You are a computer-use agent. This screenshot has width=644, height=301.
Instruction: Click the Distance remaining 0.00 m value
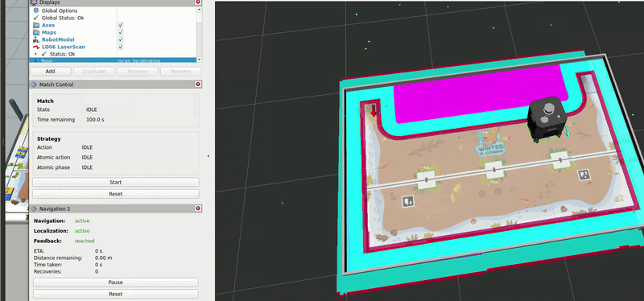tap(104, 258)
